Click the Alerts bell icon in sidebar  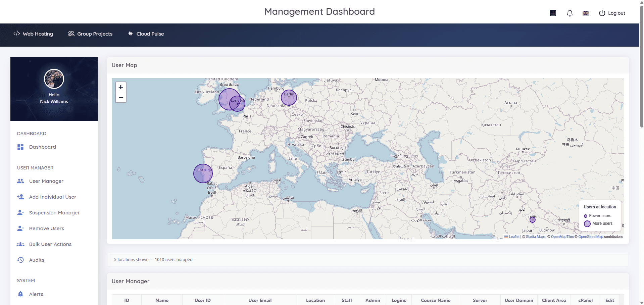(20, 294)
